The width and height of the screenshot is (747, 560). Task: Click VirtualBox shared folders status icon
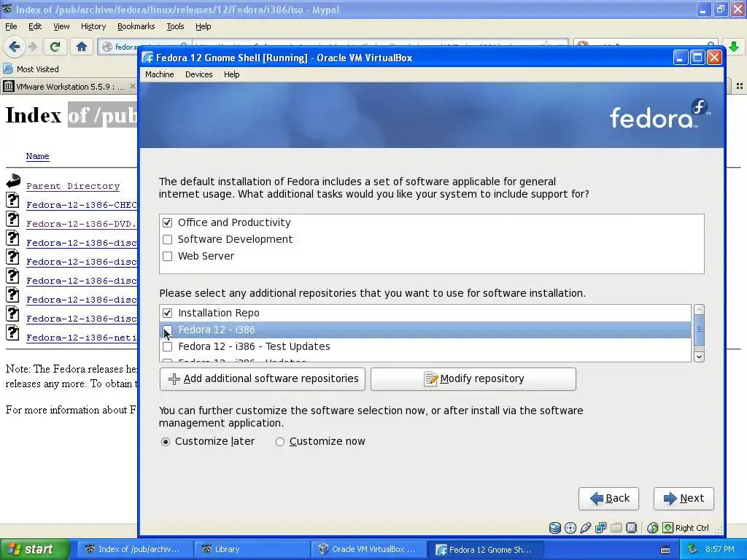coord(616,528)
